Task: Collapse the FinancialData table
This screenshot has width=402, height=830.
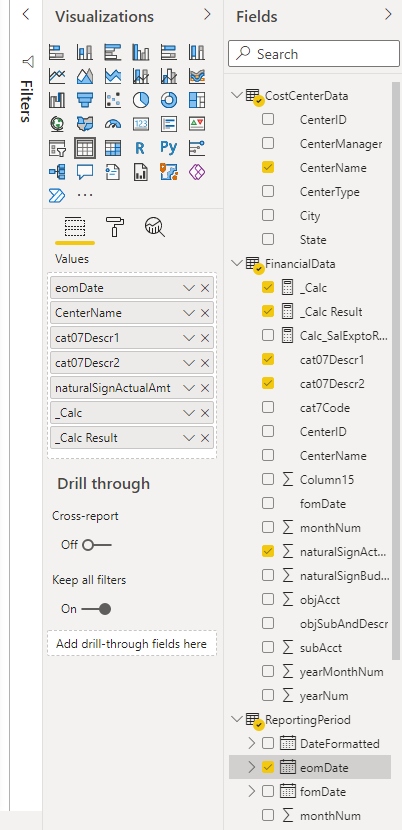Action: (x=236, y=263)
